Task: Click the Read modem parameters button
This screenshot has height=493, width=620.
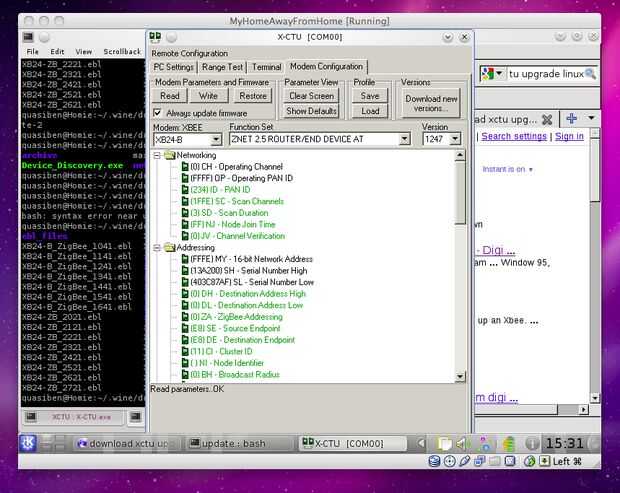Action: pos(170,96)
